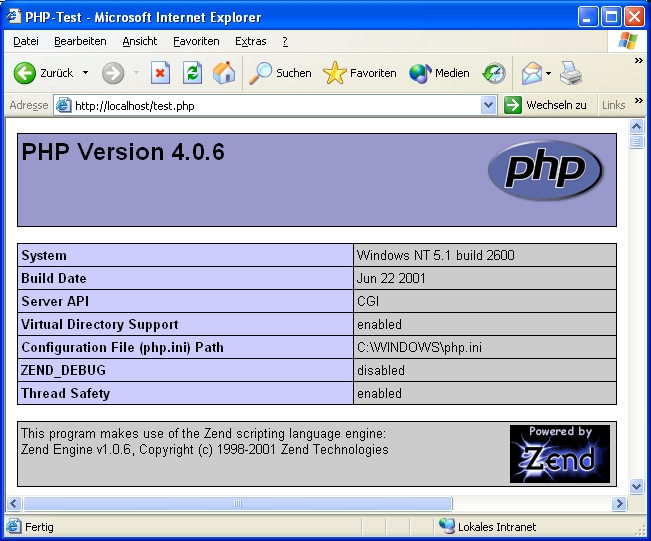651x541 pixels.
Task: Open the address bar dropdown arrow
Action: coord(489,105)
